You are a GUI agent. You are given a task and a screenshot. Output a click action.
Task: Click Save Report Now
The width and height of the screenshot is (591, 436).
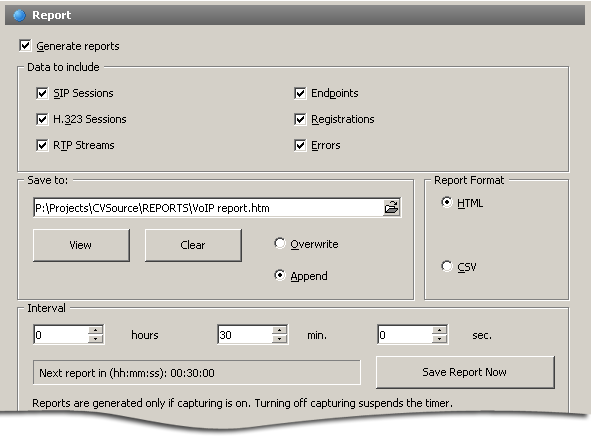(465, 372)
